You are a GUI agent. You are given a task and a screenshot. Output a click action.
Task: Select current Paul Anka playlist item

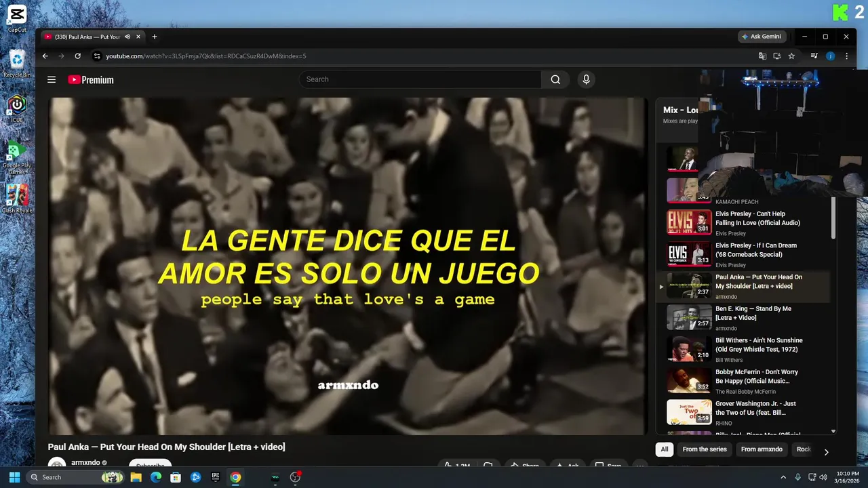743,286
